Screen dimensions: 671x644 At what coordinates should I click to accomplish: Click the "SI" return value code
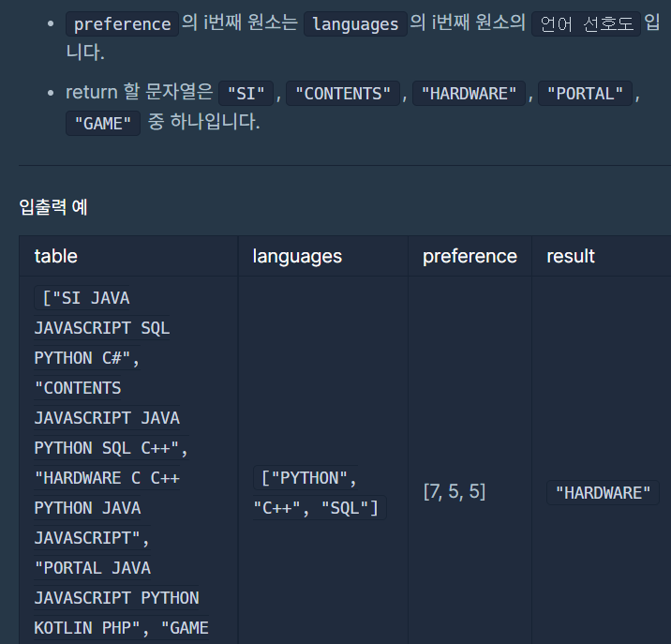pyautogui.click(x=246, y=94)
